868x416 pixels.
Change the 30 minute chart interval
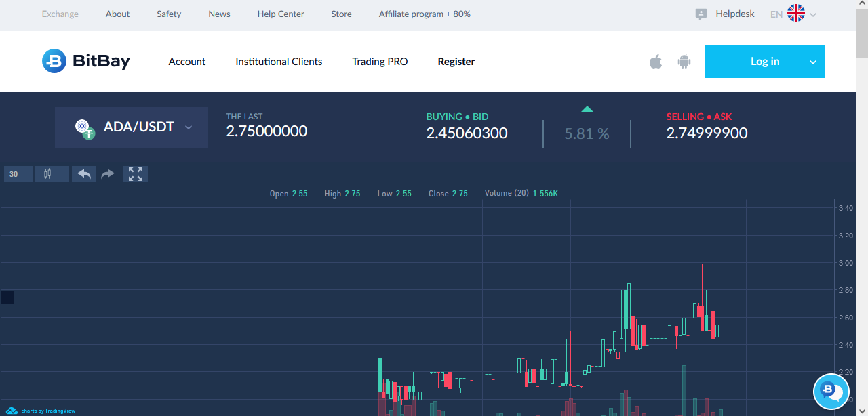click(x=18, y=174)
